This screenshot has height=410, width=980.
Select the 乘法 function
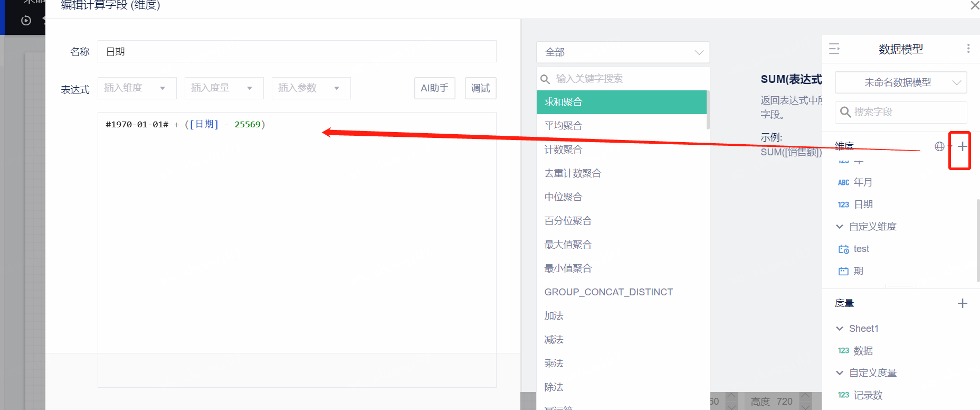(621, 364)
